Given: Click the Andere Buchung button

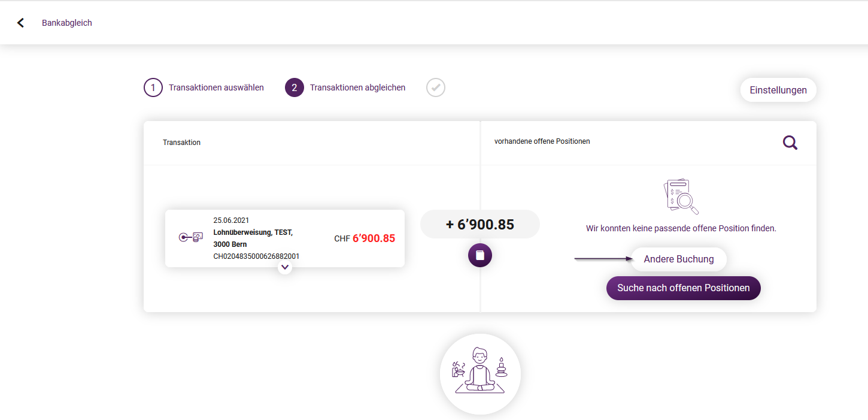Looking at the screenshot, I should pos(679,259).
